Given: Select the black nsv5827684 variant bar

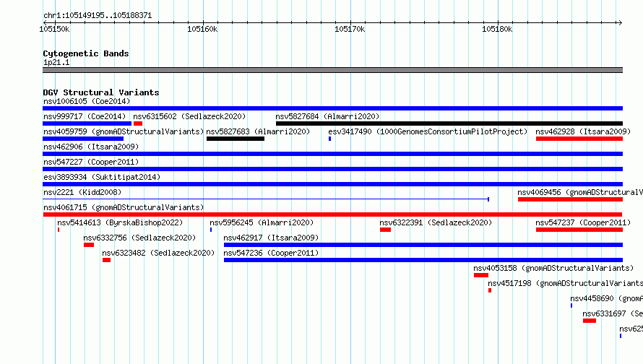Looking at the screenshot, I should (x=449, y=123).
